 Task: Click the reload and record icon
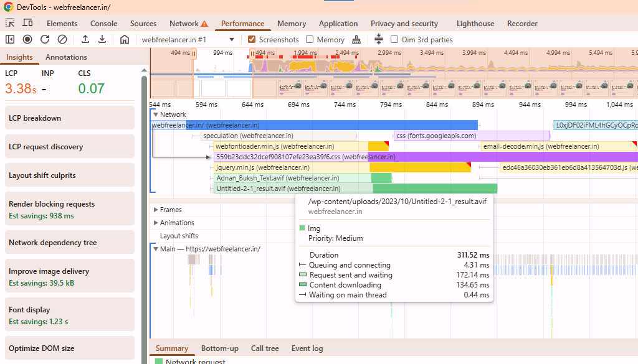[x=45, y=39]
